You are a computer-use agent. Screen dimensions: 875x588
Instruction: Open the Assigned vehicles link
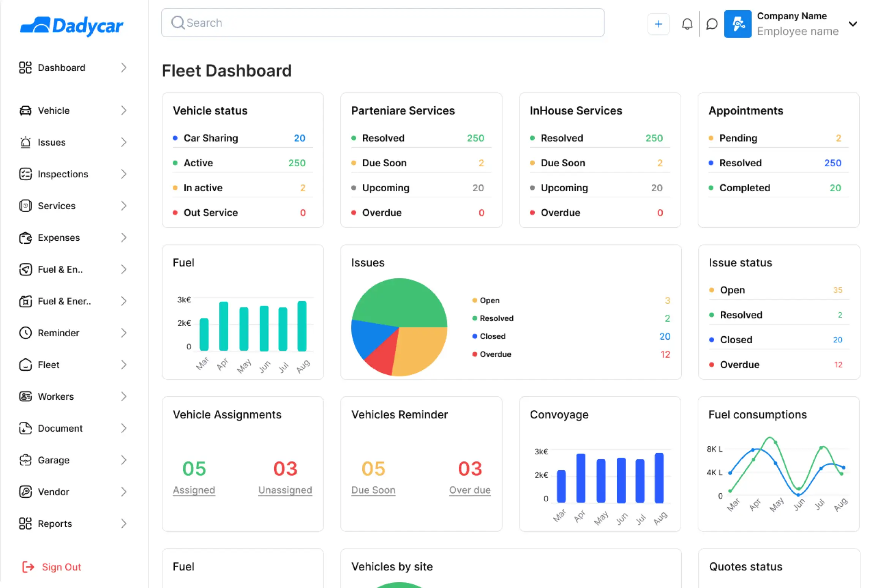click(194, 490)
